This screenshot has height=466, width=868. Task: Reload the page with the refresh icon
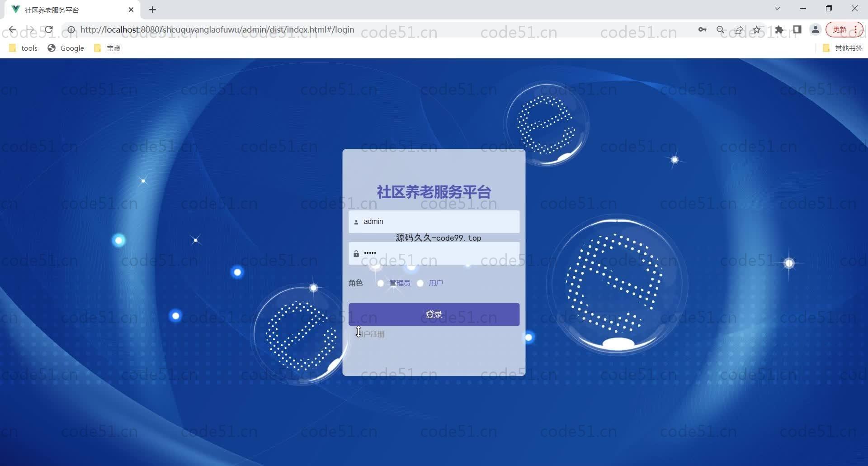click(x=49, y=30)
